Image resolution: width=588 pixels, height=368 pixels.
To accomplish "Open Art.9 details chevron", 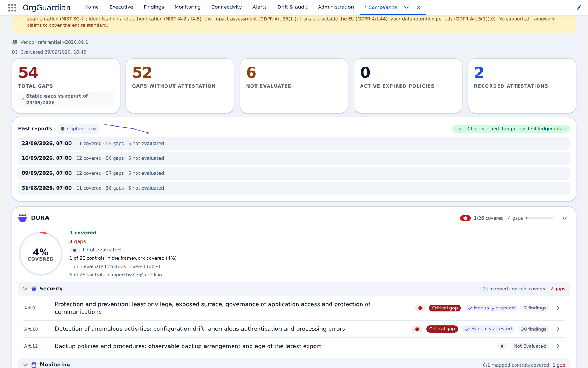I will tap(558, 308).
